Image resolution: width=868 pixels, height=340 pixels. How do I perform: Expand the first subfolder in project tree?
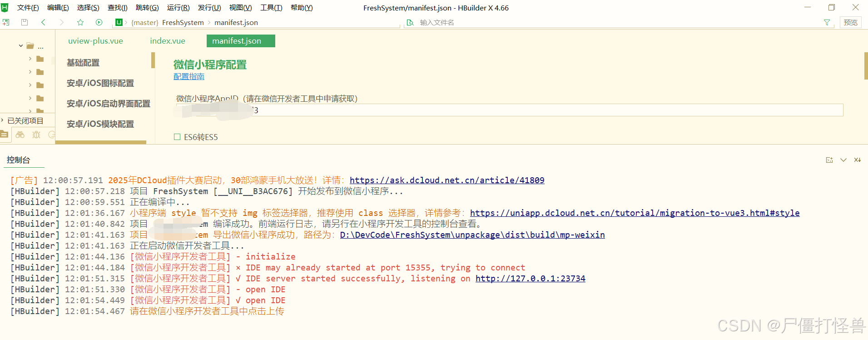pos(30,59)
